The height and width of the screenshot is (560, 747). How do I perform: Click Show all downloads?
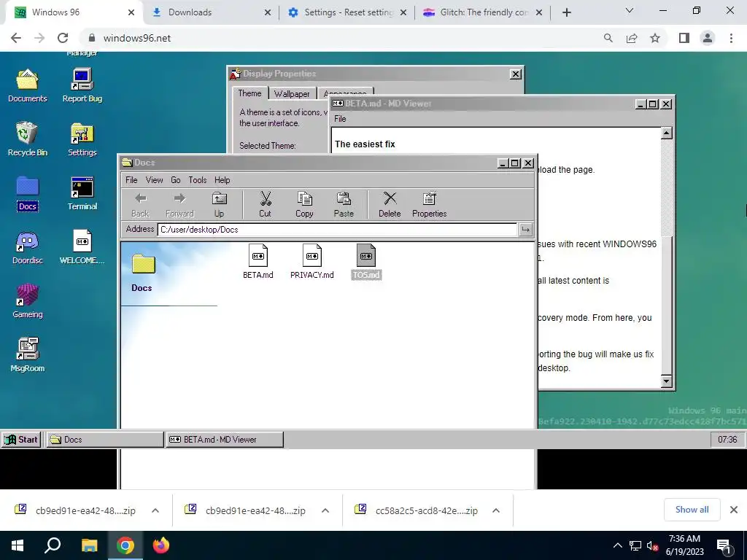(692, 510)
